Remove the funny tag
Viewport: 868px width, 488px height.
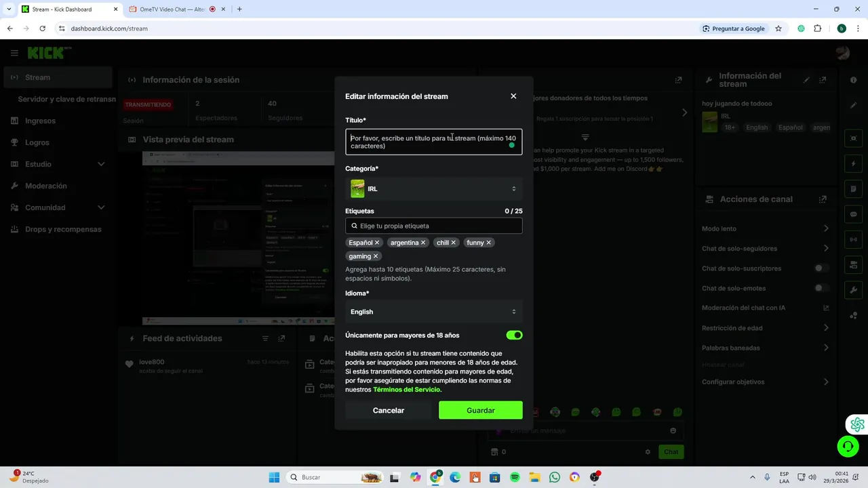pos(488,243)
